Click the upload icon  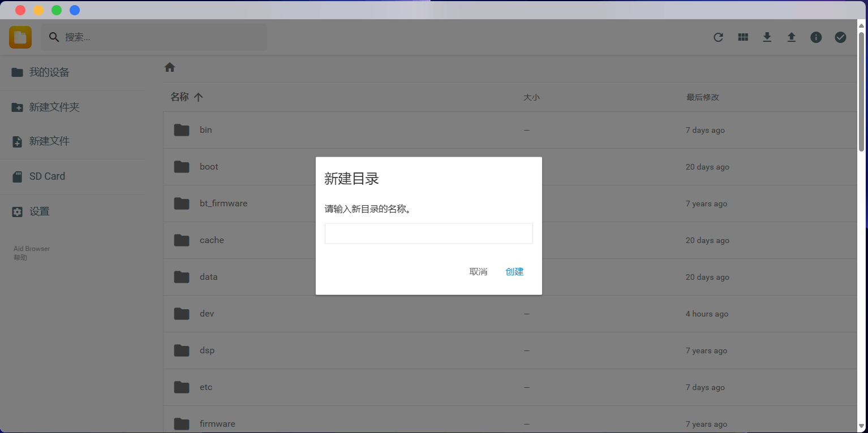click(x=791, y=37)
